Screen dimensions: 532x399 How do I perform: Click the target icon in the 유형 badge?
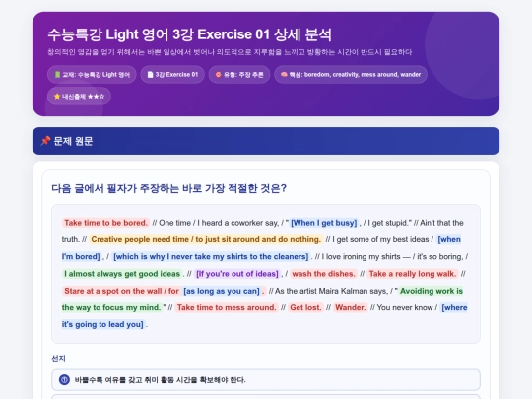218,75
